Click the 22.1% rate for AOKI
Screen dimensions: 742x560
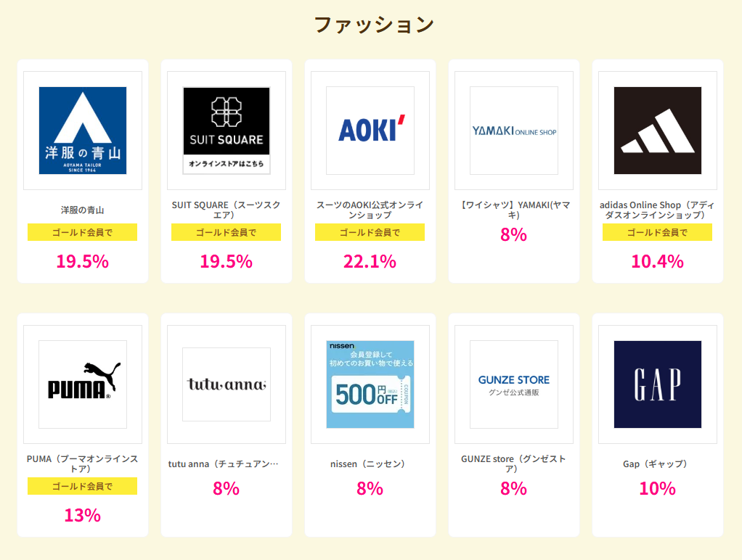click(x=370, y=261)
